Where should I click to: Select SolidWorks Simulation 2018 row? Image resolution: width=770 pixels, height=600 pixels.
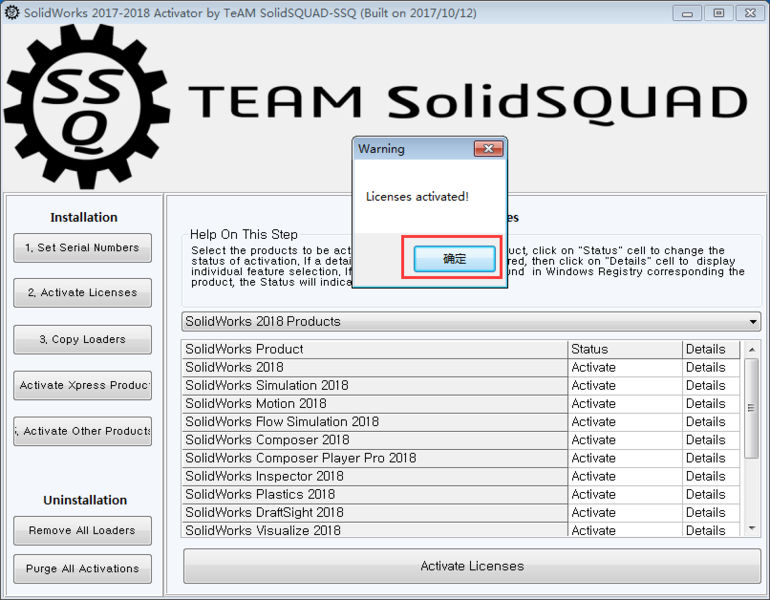375,385
